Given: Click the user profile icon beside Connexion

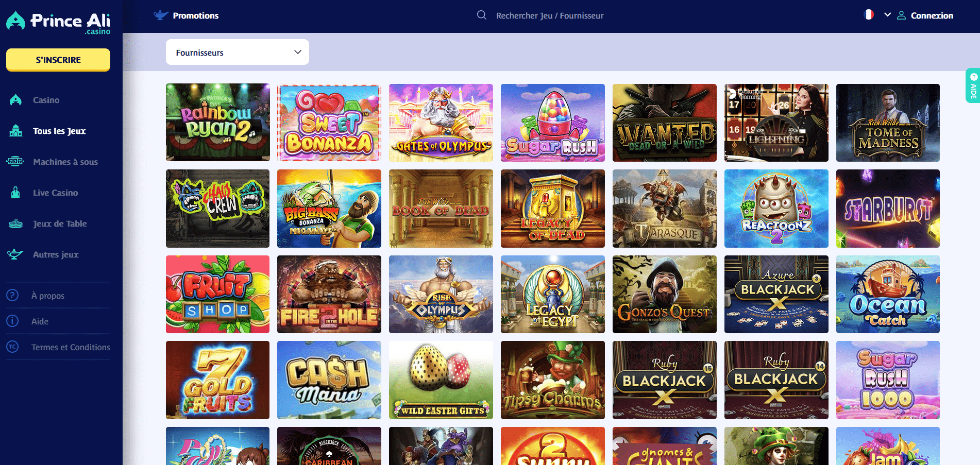Looking at the screenshot, I should click(x=901, y=15).
